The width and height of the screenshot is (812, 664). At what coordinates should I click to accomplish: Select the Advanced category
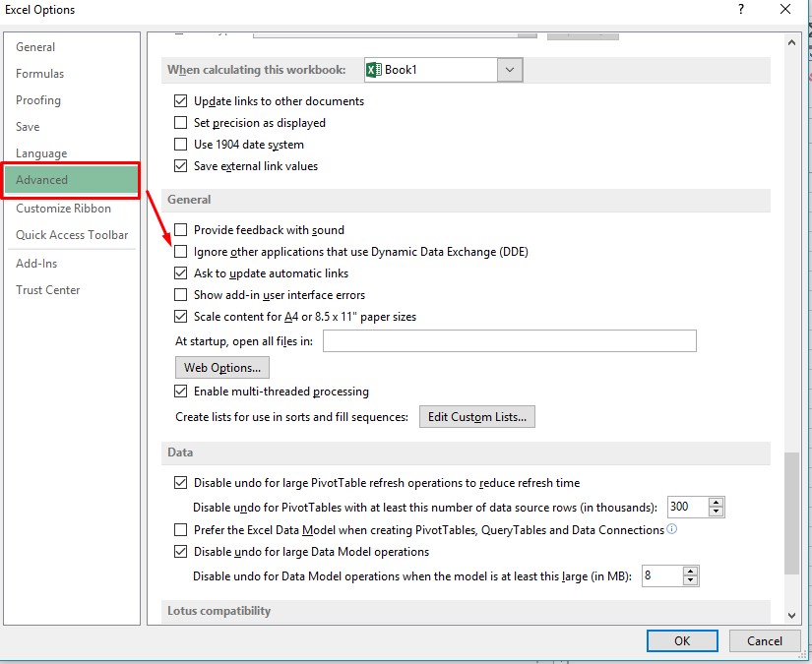point(71,180)
